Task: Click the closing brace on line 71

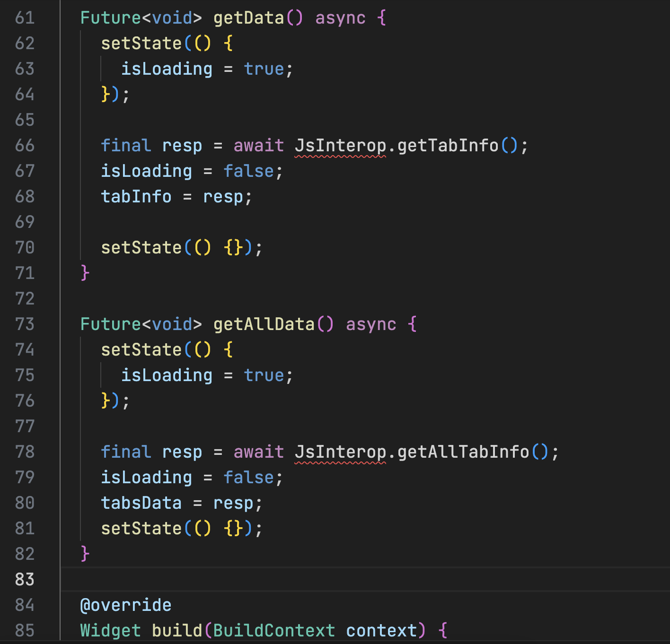Action: click(85, 273)
